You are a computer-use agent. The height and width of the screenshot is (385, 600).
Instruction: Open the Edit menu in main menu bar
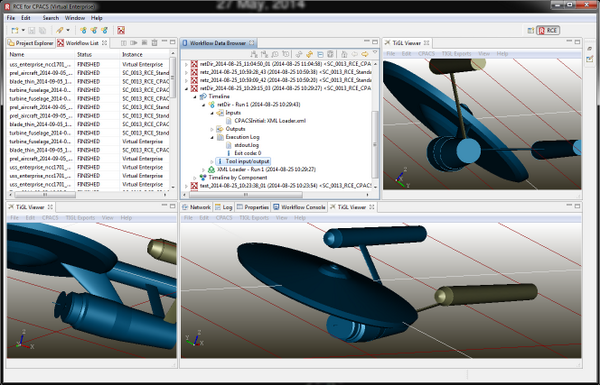[26, 18]
